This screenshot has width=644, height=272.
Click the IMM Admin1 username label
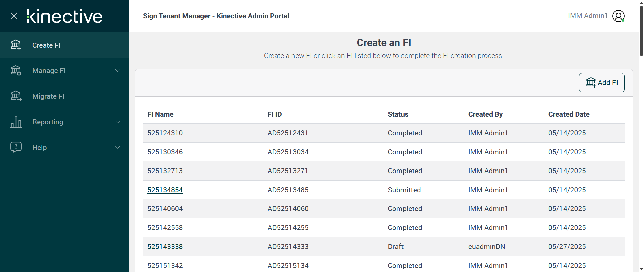pyautogui.click(x=588, y=16)
